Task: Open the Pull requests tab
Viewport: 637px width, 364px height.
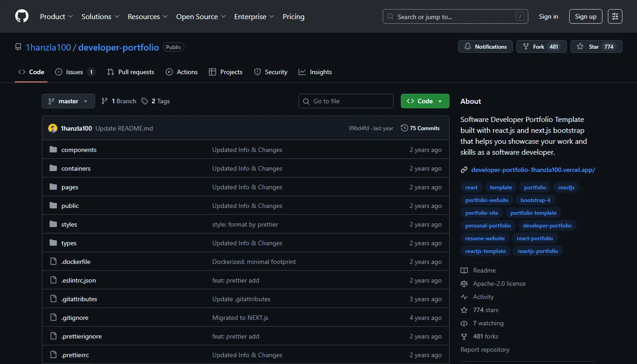Action: point(131,72)
